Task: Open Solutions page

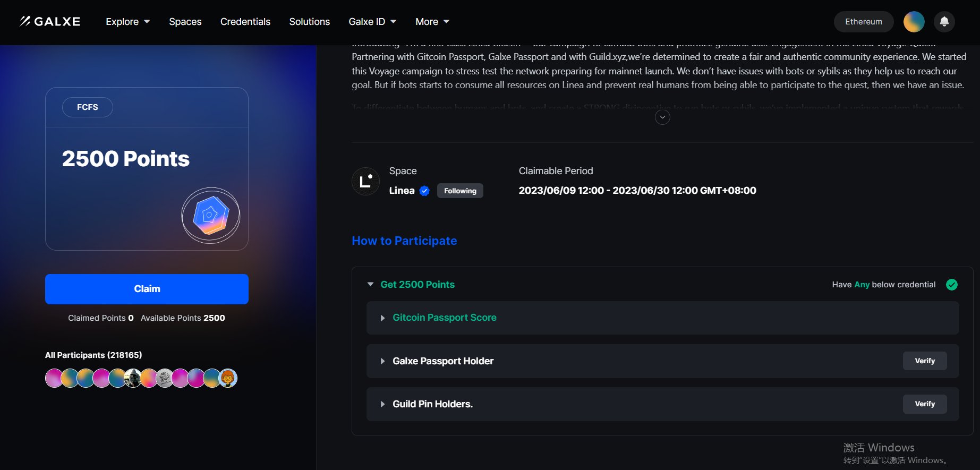Action: pos(310,22)
